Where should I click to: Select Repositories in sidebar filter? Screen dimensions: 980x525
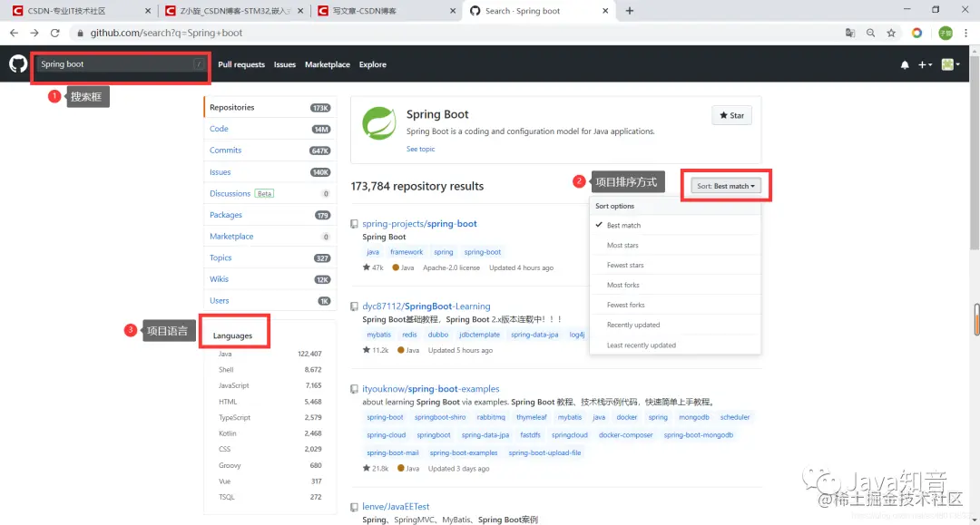pos(270,107)
